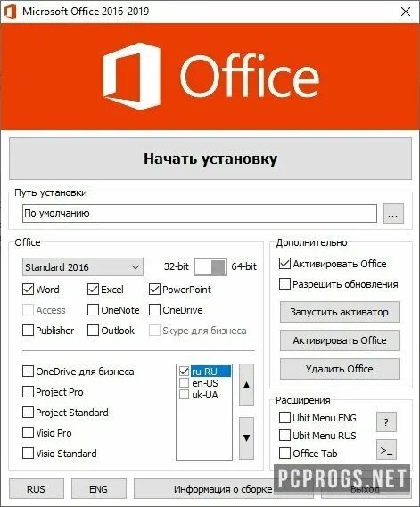420x507 pixels.
Task: Switch interface to ENG language
Action: [99, 489]
